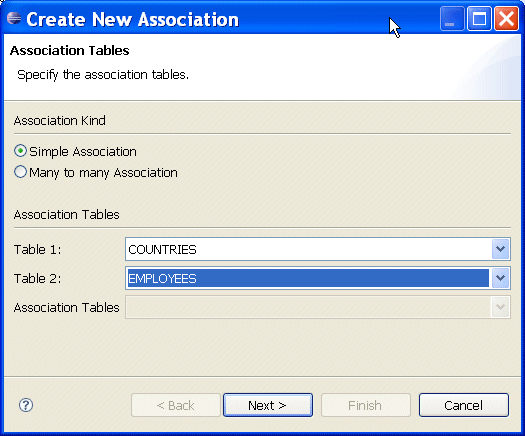Click the Eclipse icon in title bar
Screen dimensions: 525x436
coord(14,18)
